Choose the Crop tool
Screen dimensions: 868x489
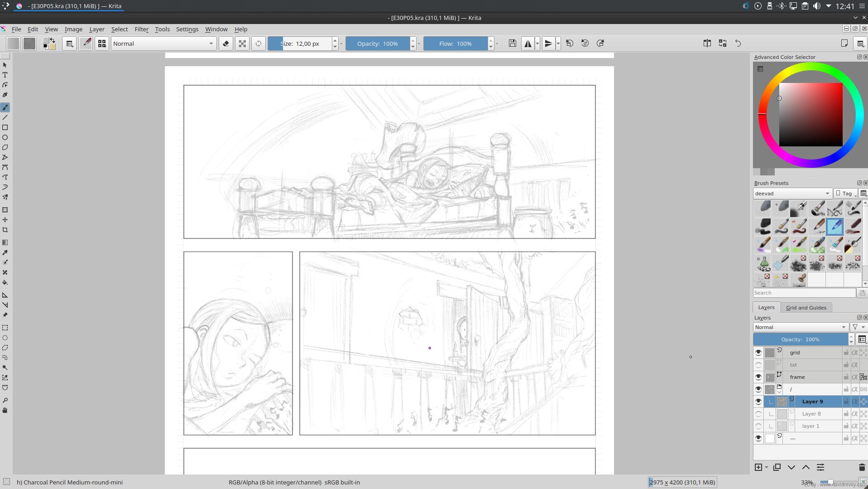coord(5,230)
